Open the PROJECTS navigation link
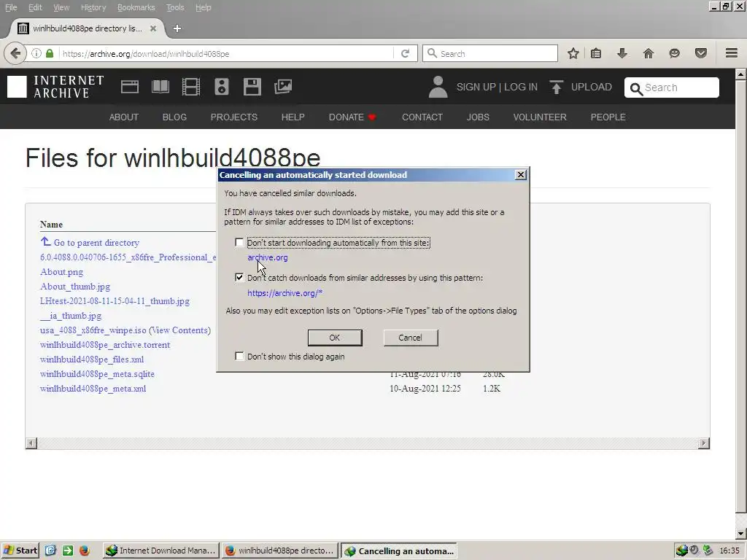747x560 pixels. (x=234, y=117)
